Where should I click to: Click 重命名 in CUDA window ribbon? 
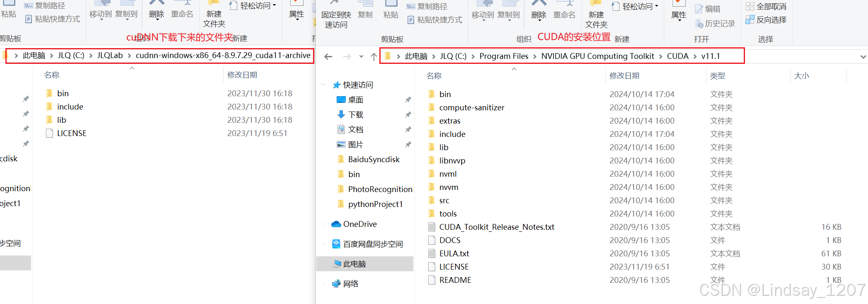[x=564, y=10]
